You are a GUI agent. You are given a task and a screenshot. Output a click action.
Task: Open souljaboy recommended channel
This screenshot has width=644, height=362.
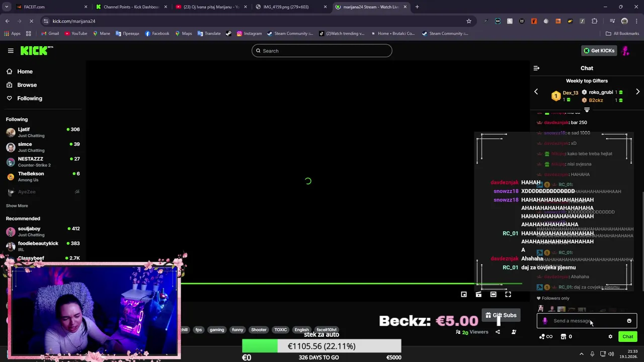[43, 231]
